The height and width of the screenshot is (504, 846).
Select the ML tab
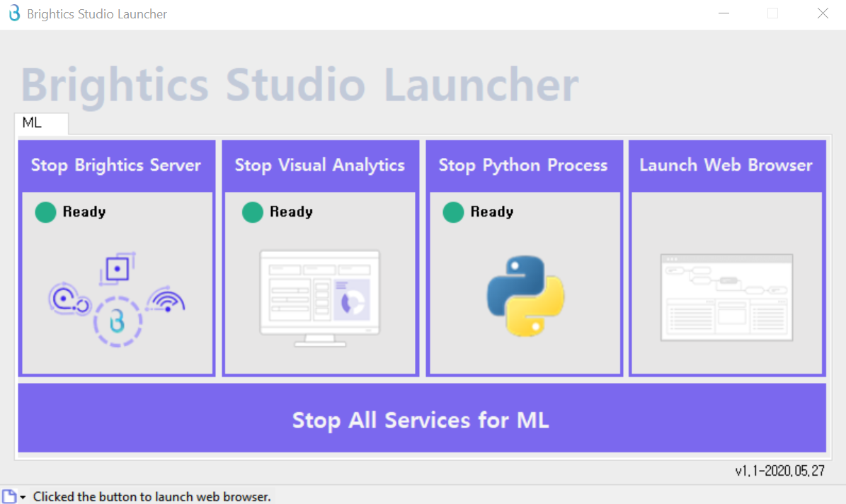tap(41, 123)
